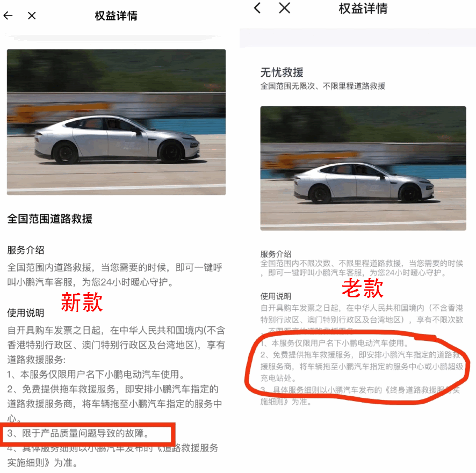Click the red 新款 label

pos(82,302)
